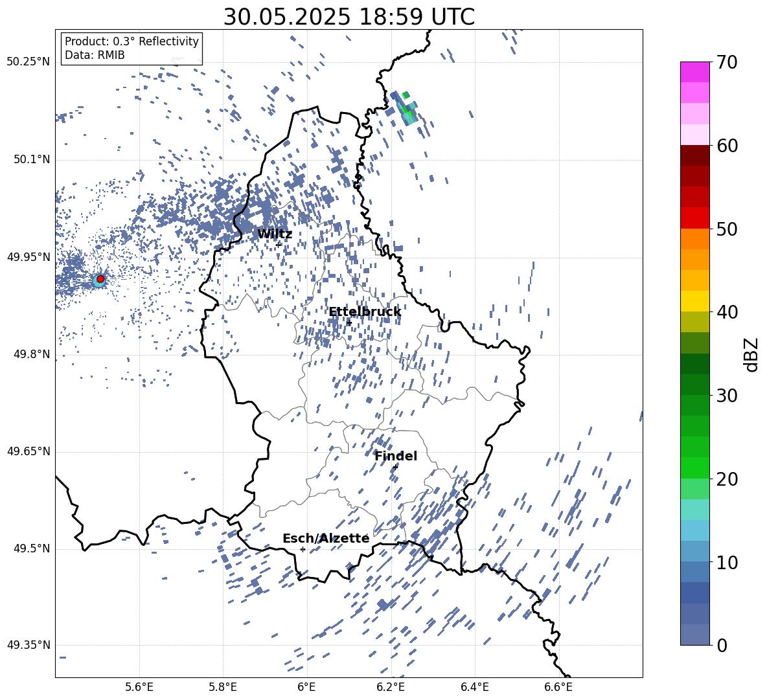Click the Wiltz city label
The height and width of the screenshot is (700, 767).
pos(275,234)
